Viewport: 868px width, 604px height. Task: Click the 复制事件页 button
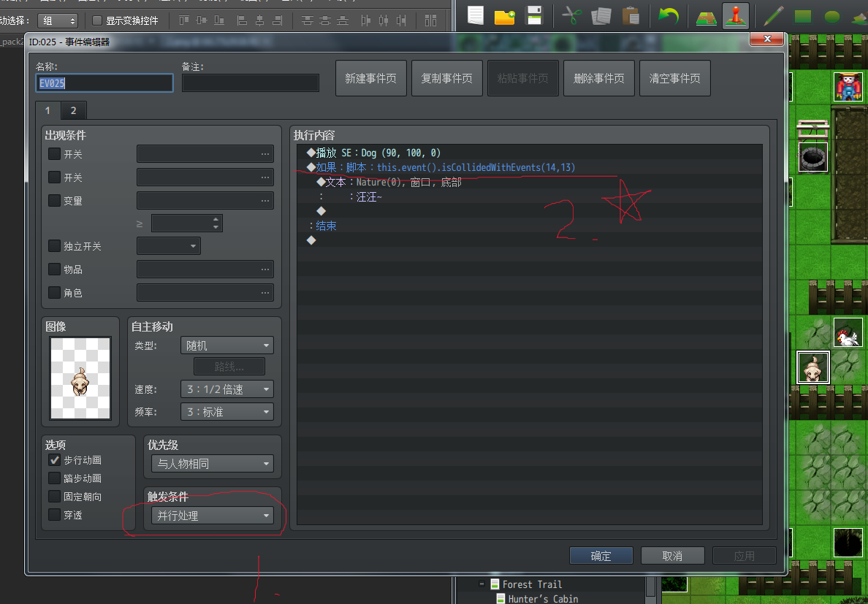click(x=446, y=78)
